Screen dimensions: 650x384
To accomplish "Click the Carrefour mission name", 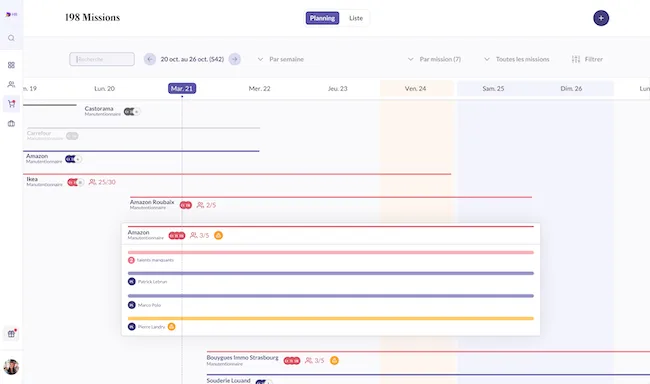I will [x=39, y=133].
